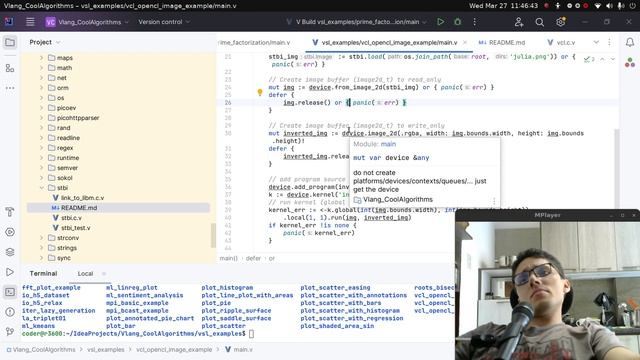Select the Terminal panel title

pos(43,273)
